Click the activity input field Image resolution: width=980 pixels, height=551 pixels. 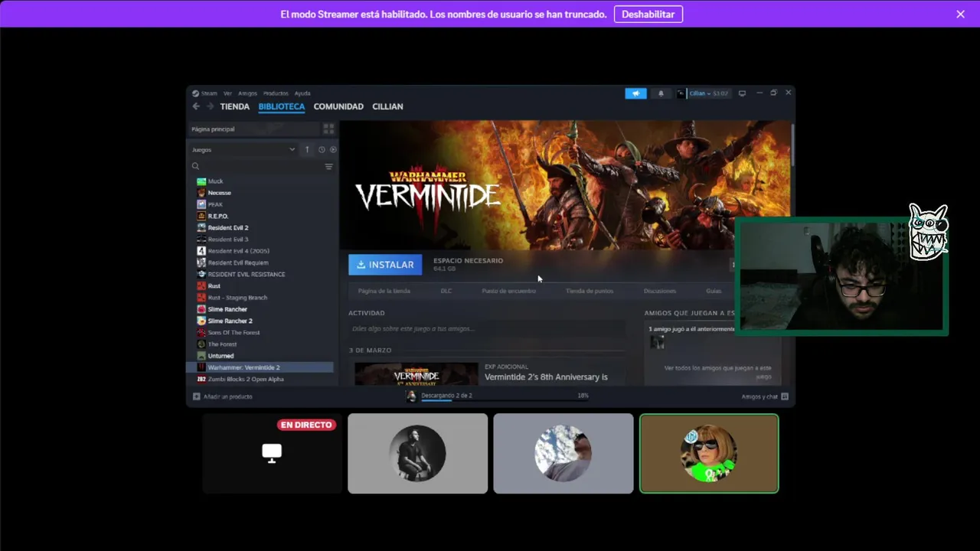(486, 329)
